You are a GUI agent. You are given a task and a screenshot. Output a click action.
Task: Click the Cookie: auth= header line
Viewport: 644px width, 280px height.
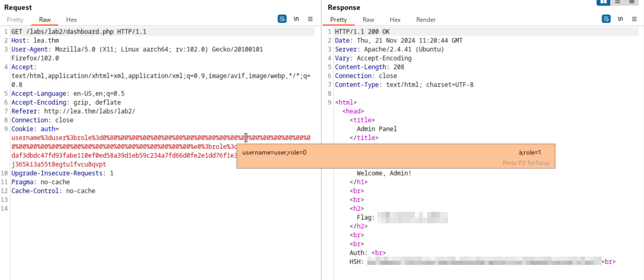(35, 129)
